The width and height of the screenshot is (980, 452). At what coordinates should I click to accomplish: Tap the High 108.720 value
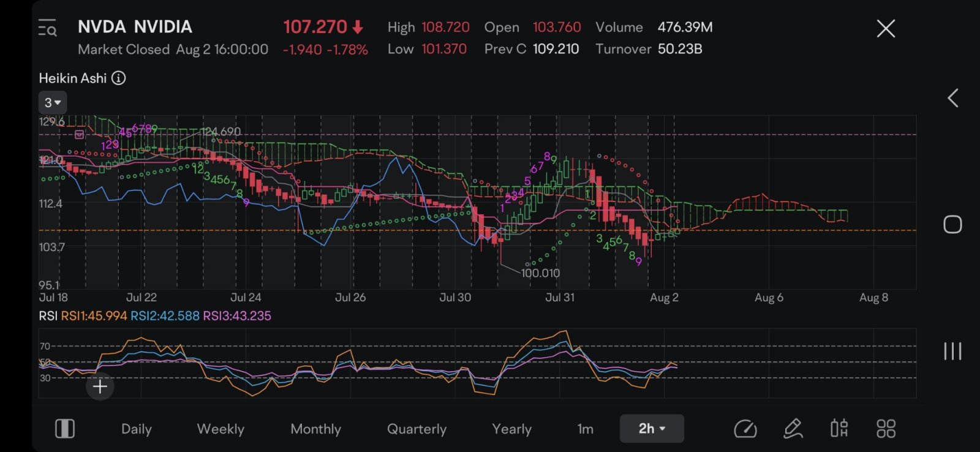(445, 27)
